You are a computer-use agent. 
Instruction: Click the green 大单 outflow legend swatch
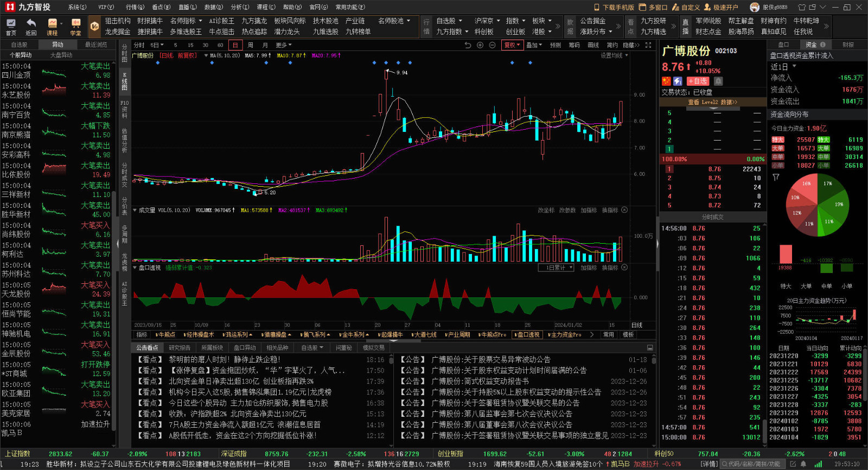click(824, 148)
